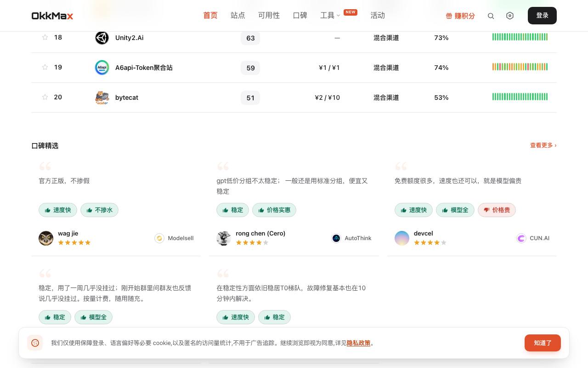The height and width of the screenshot is (368, 588).
Task: Click the 74% value
Action: tap(441, 68)
